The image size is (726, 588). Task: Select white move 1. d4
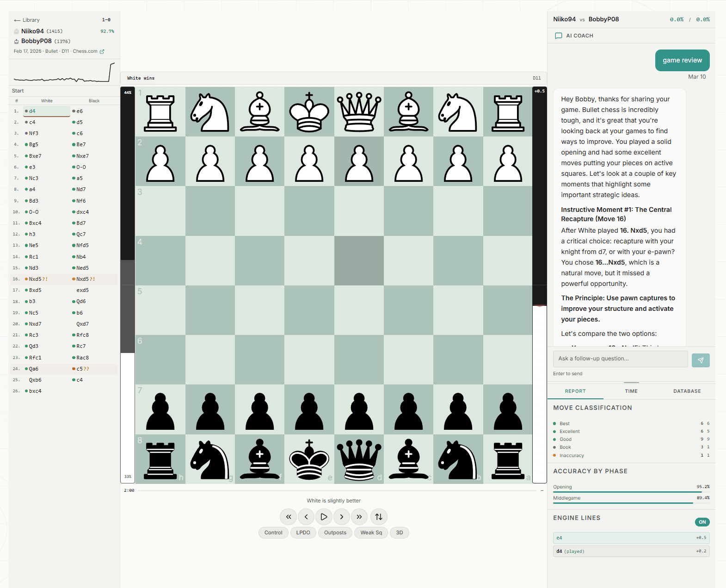(46, 111)
